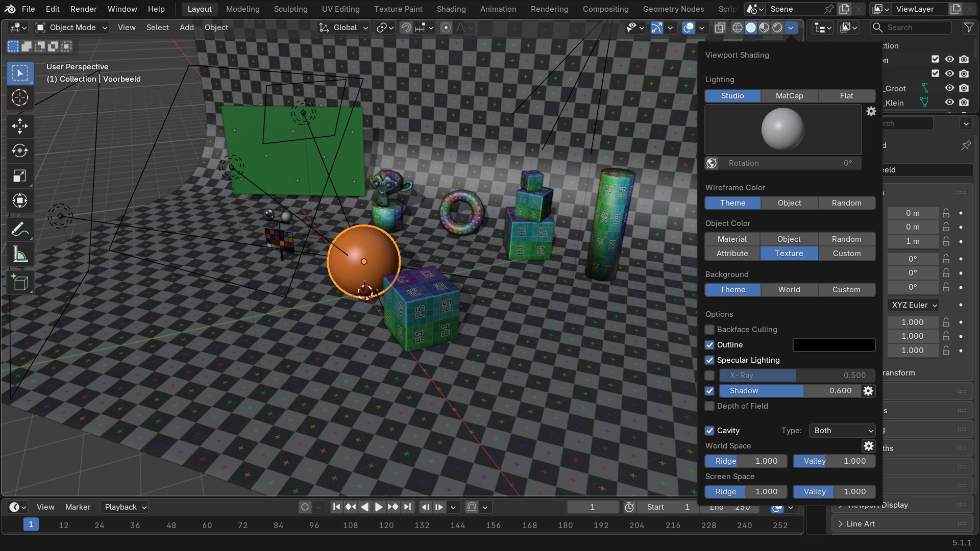Enable Depth of Field option
Screen dimensions: 980x551
709,406
